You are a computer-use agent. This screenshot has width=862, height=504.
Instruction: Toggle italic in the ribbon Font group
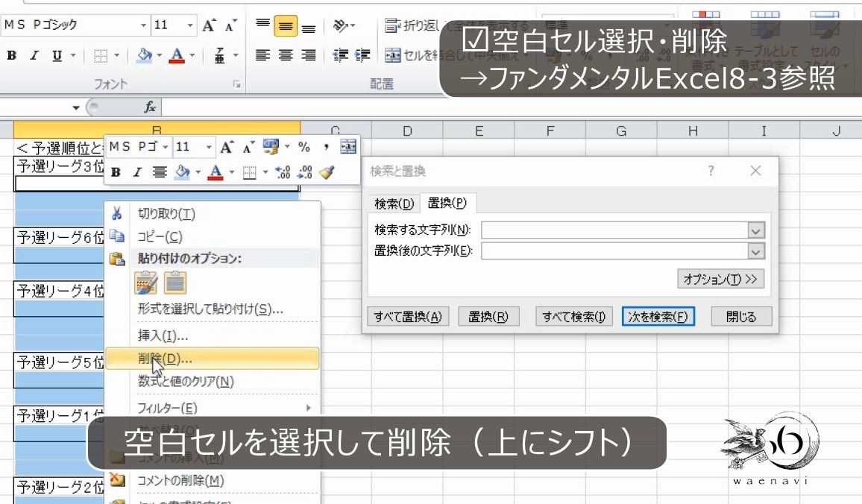tap(34, 55)
